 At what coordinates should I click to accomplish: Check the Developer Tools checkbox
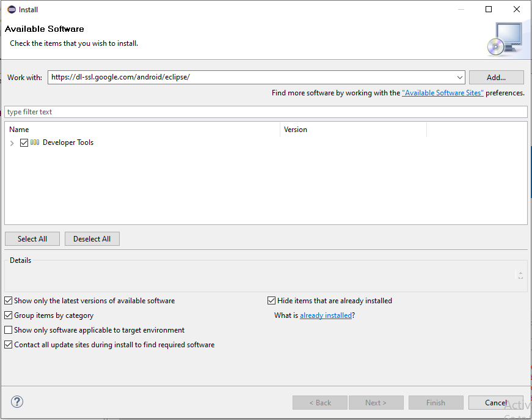click(24, 142)
